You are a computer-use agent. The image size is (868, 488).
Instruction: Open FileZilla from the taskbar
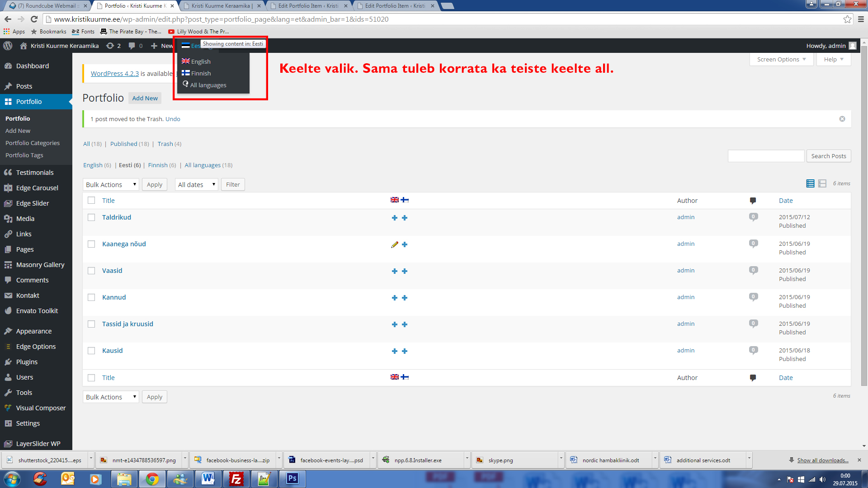coord(236,479)
